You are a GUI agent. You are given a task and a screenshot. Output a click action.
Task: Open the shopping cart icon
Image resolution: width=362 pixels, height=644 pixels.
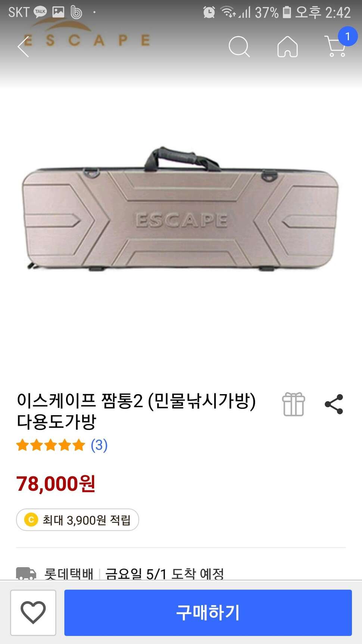(336, 47)
